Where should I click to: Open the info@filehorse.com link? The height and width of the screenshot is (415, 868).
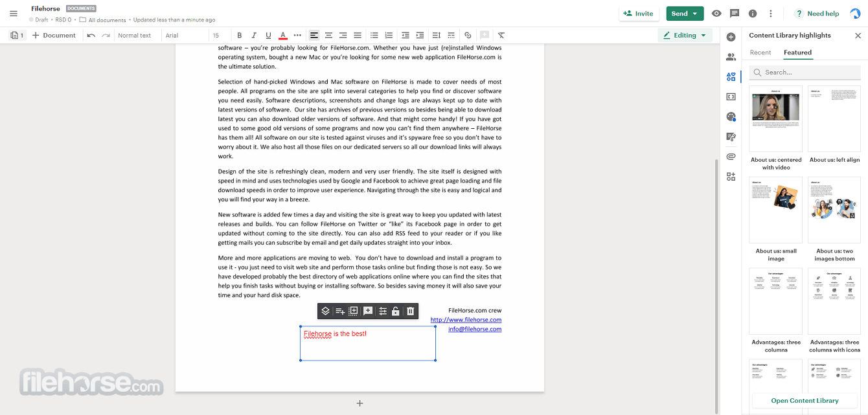click(x=475, y=329)
